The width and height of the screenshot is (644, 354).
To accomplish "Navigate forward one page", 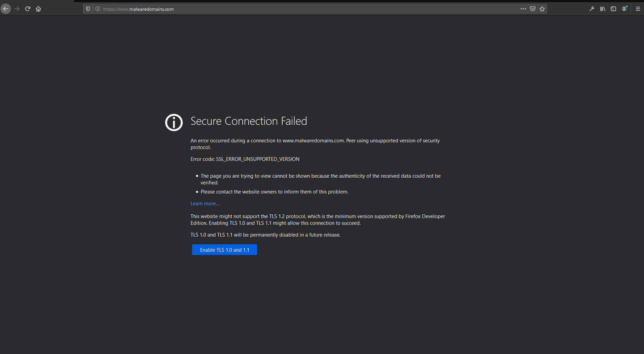I will pyautogui.click(x=17, y=9).
